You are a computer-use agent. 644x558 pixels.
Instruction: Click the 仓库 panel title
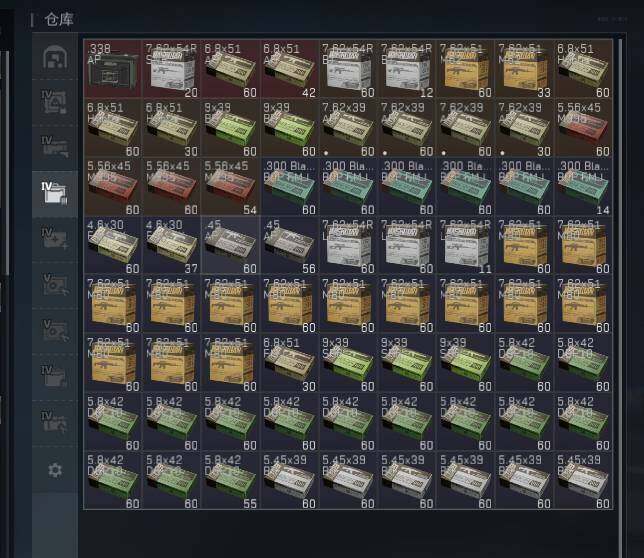point(59,19)
